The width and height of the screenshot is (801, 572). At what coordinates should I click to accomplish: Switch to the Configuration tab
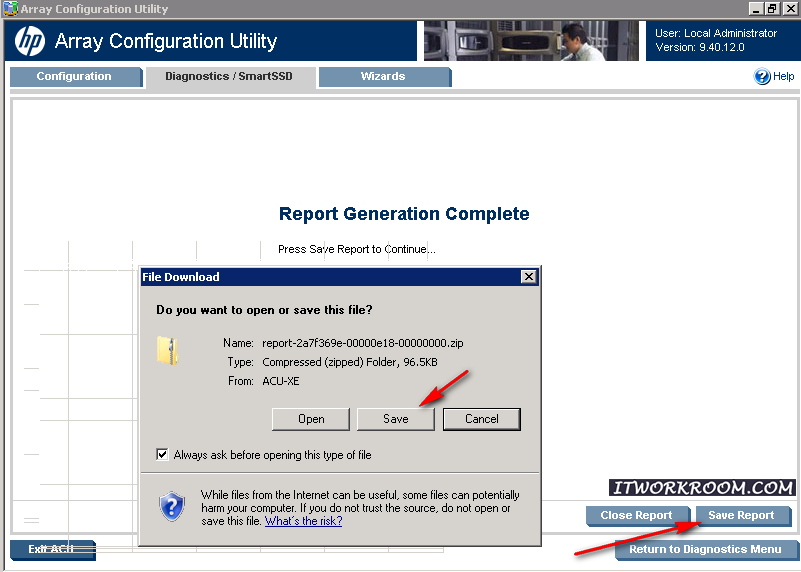coord(75,77)
